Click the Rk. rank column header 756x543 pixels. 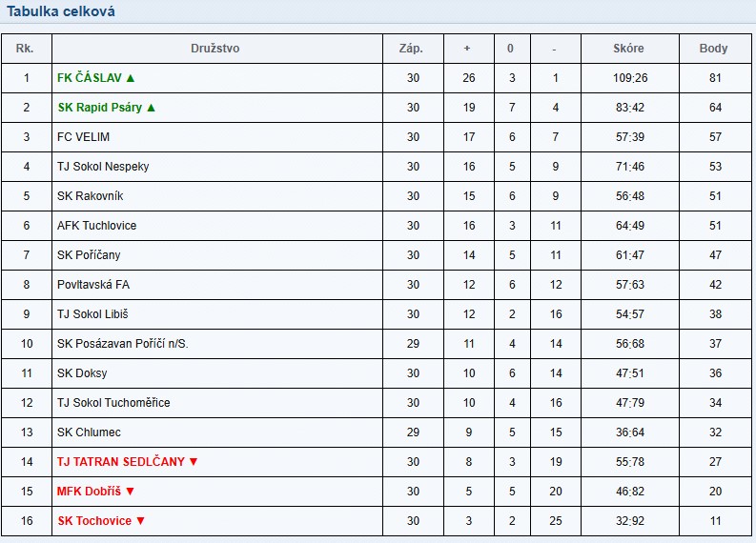click(x=25, y=49)
